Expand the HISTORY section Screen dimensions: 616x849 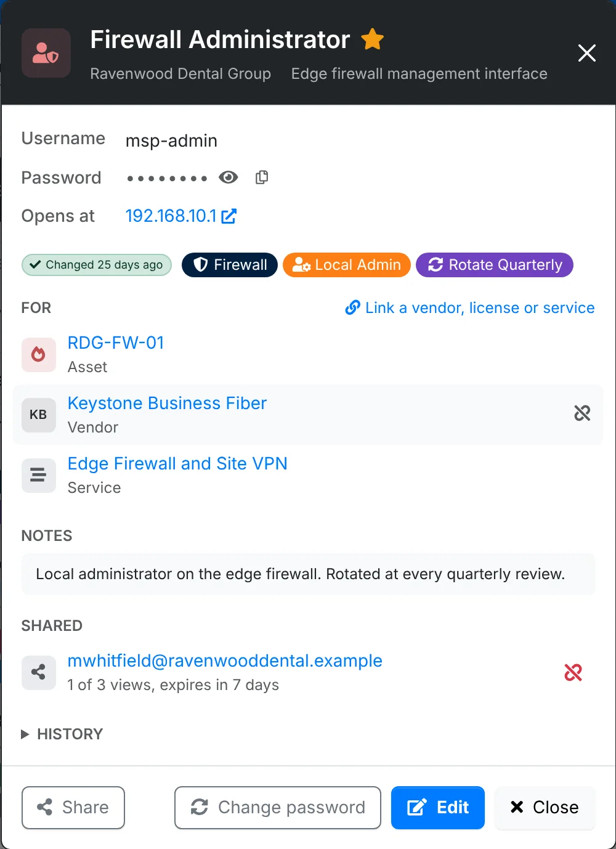pos(62,734)
